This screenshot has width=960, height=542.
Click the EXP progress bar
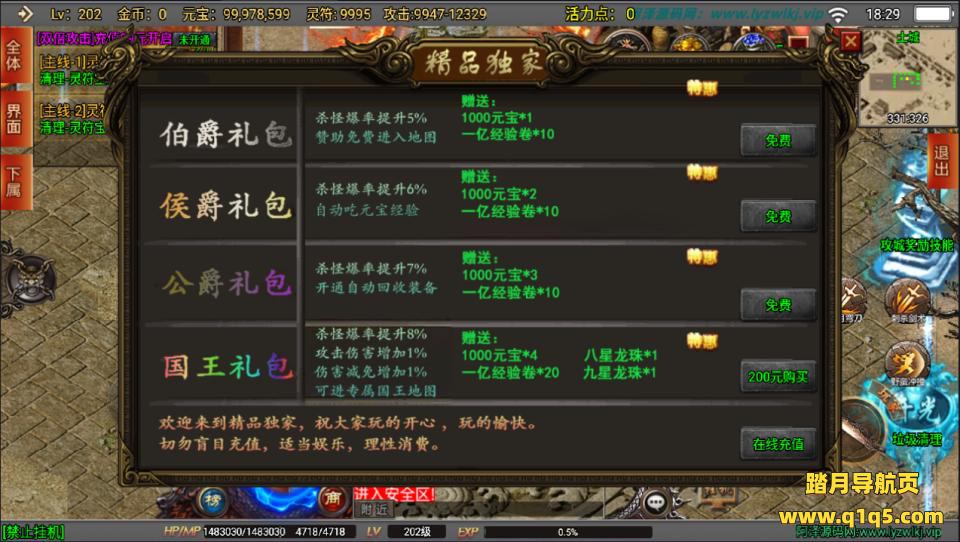pyautogui.click(x=568, y=532)
